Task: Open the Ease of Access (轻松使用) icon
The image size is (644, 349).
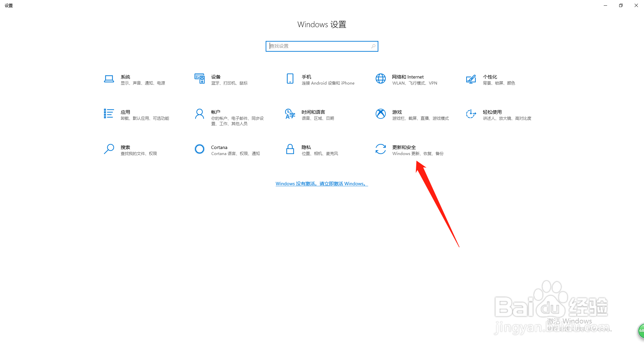Action: point(471,114)
